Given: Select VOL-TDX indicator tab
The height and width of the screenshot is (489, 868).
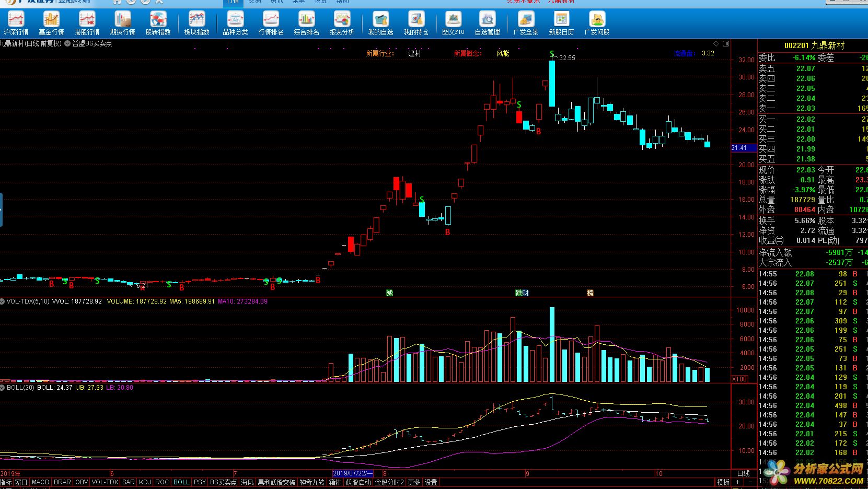Looking at the screenshot, I should 105,482.
